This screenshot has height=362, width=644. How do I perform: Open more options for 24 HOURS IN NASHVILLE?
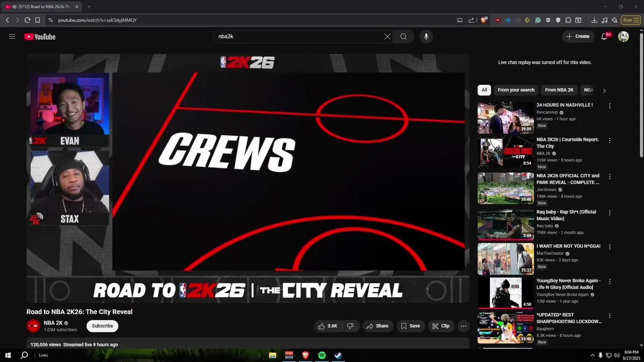pyautogui.click(x=610, y=106)
